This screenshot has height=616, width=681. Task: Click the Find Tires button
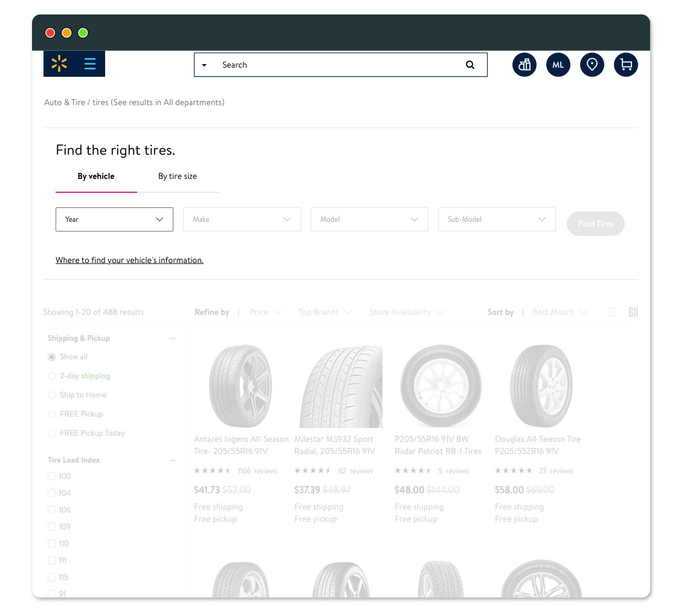tap(595, 224)
